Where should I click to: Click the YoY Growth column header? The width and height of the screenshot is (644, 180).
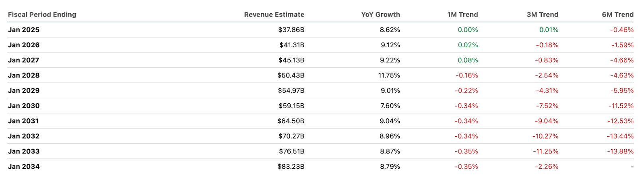click(x=380, y=15)
